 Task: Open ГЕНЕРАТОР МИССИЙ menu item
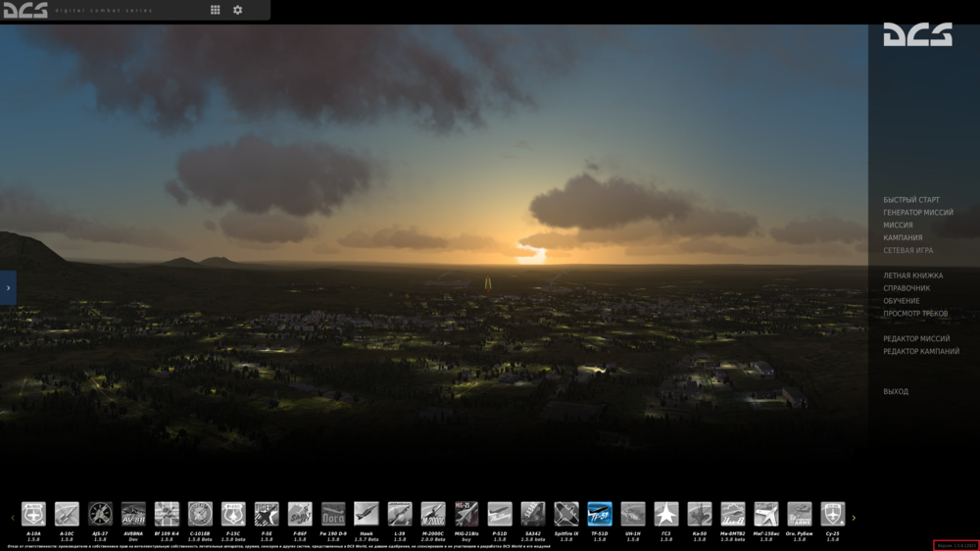point(918,213)
